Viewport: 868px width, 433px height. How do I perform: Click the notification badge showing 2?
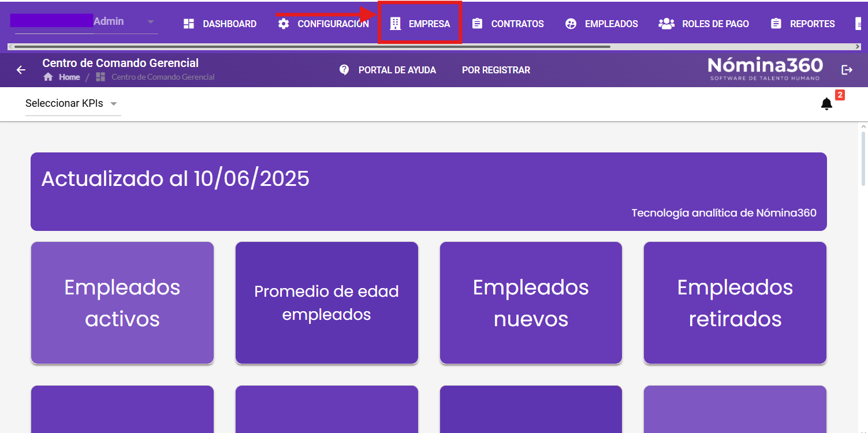[840, 95]
